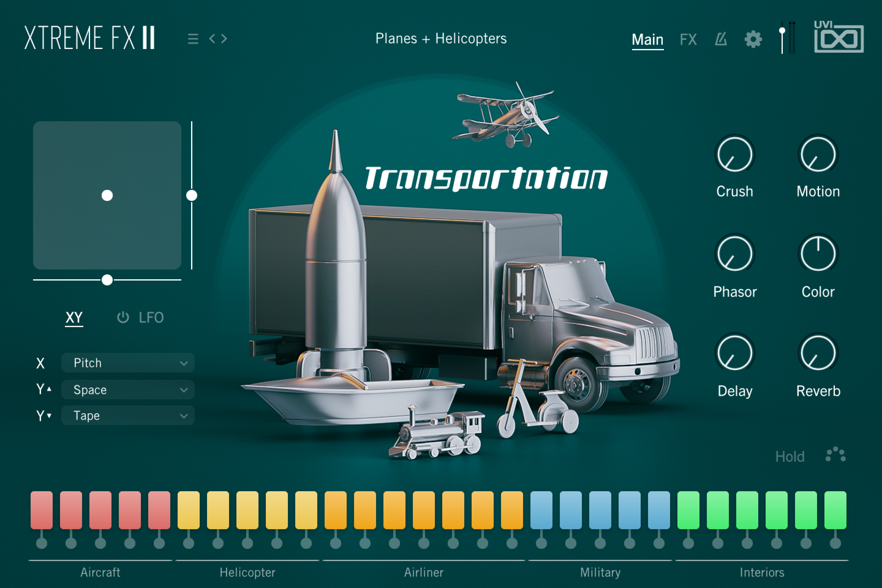Image resolution: width=882 pixels, height=588 pixels.
Task: Click the Phasor knob
Action: [735, 254]
